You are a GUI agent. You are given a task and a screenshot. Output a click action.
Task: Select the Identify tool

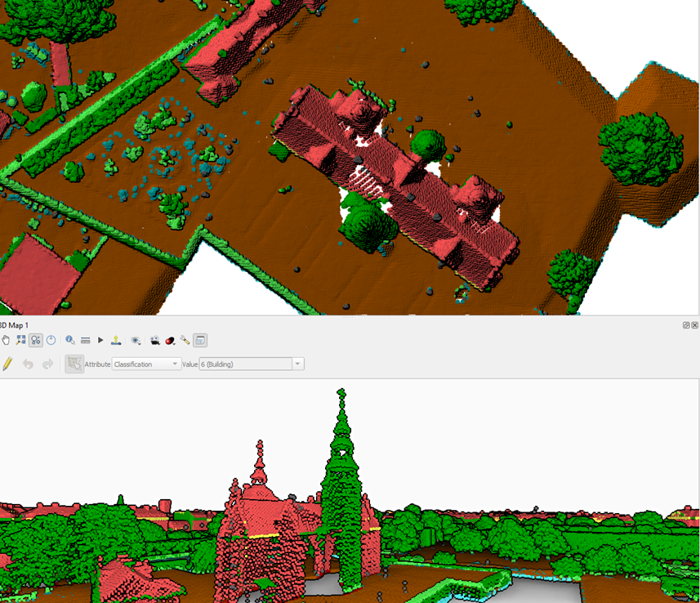pyautogui.click(x=70, y=341)
